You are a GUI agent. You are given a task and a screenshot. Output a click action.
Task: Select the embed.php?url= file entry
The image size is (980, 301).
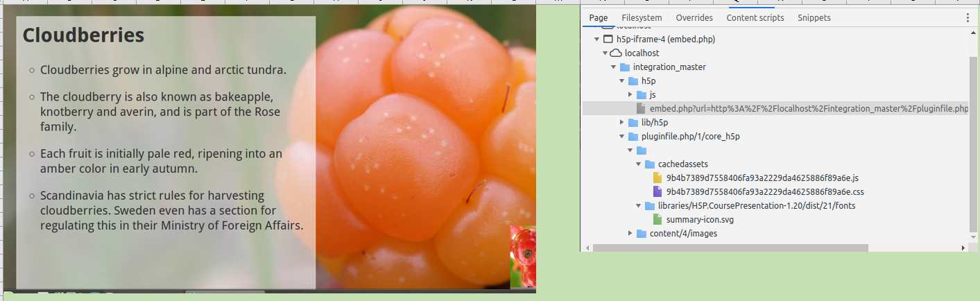pos(775,109)
